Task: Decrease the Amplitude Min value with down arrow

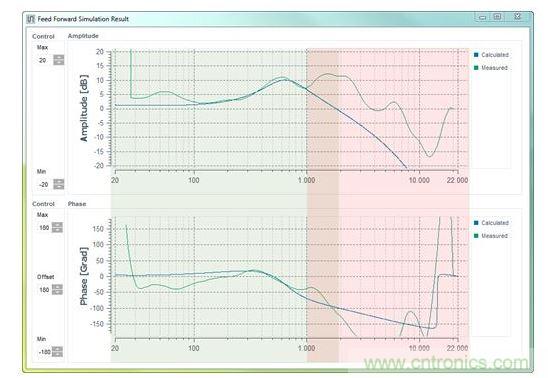Action: click(59, 187)
